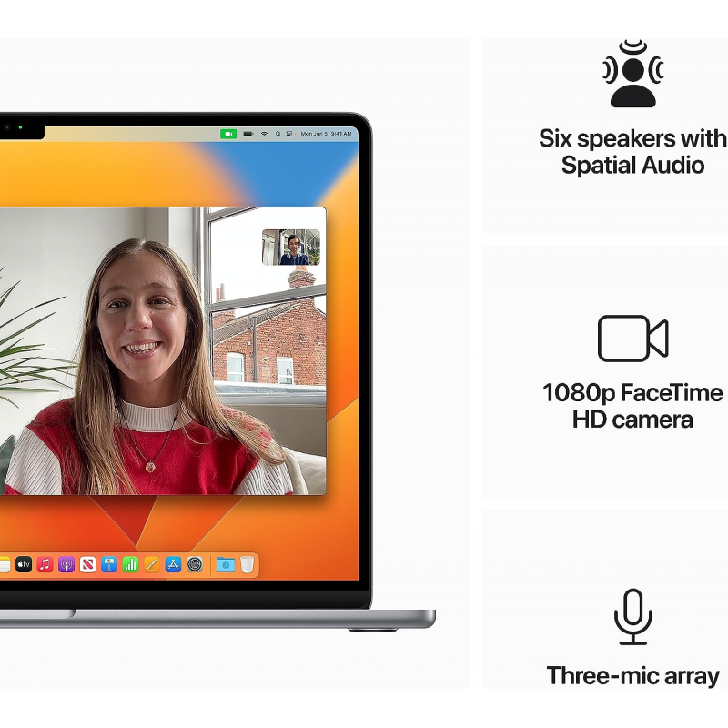Open the Apple TV app in the dock
The width and height of the screenshot is (728, 728).
coord(24,564)
